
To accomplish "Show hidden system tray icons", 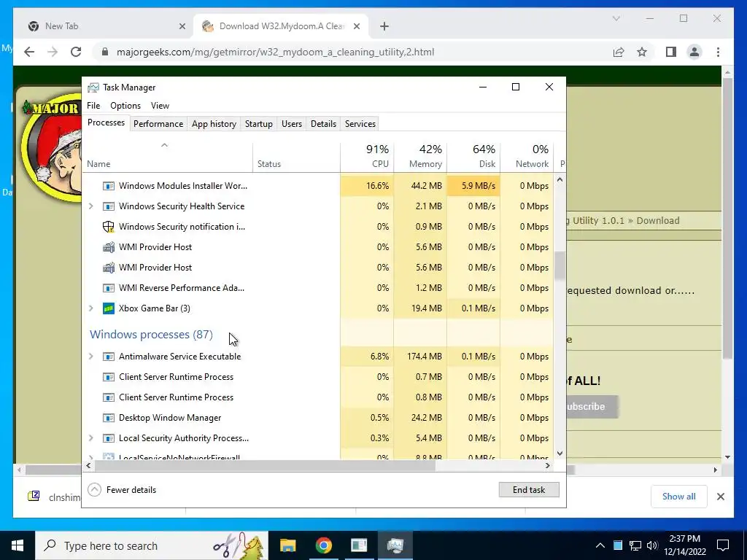I will pyautogui.click(x=600, y=545).
